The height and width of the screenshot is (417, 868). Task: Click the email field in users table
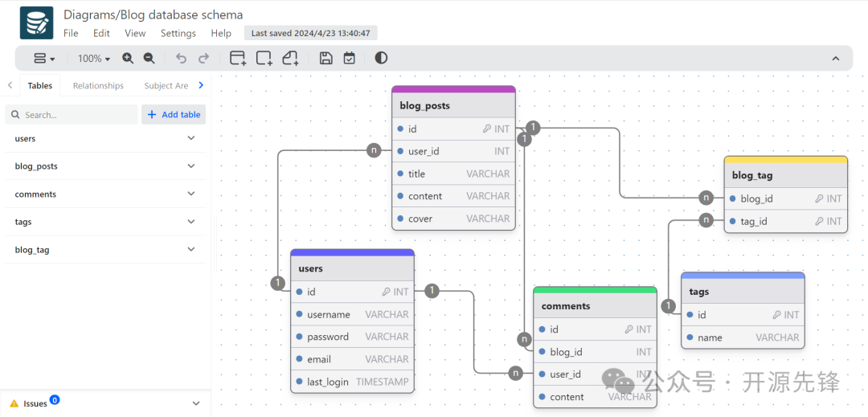(x=352, y=359)
